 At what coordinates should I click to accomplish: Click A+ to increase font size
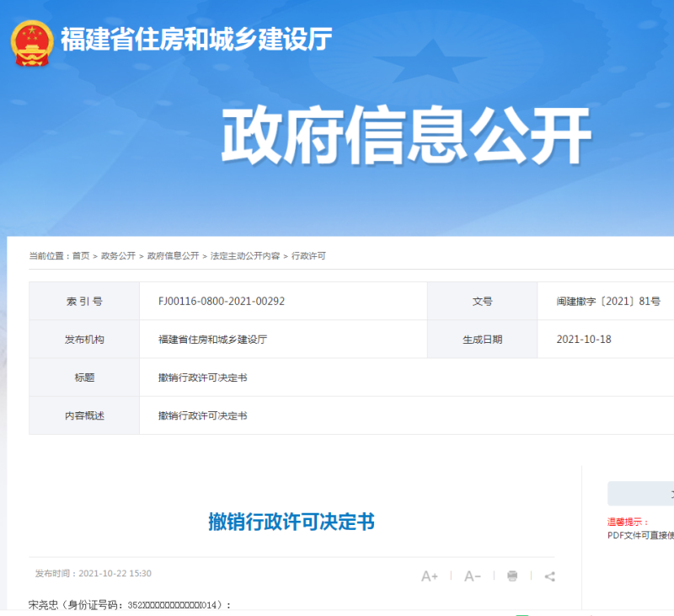[430, 576]
